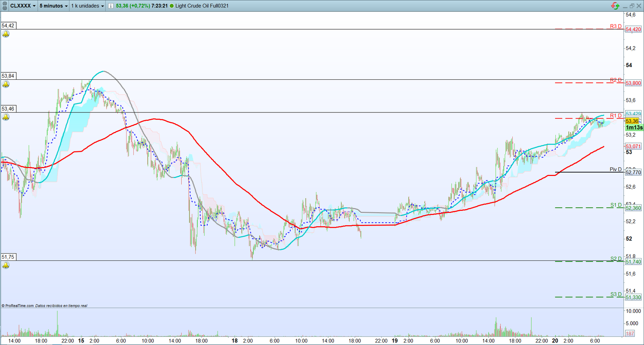Open the instrument info icon
The image size is (644, 345).
[111, 6]
